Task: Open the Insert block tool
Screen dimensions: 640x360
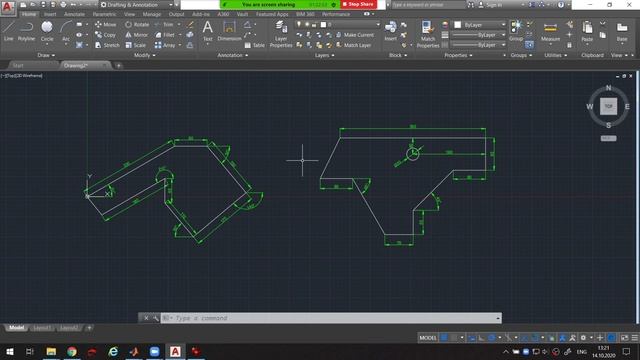Action: (x=391, y=31)
